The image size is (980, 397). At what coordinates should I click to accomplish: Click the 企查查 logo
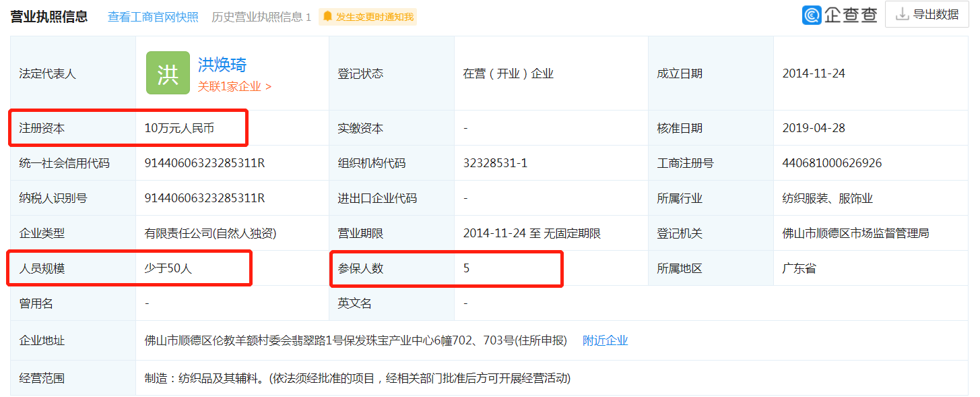click(839, 15)
